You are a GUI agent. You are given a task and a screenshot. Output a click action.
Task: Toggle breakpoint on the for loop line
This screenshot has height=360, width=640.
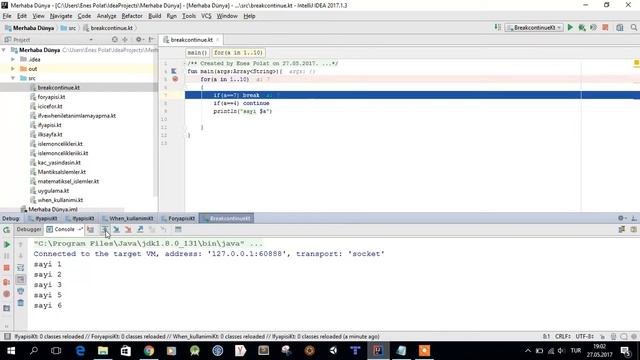(x=175, y=79)
